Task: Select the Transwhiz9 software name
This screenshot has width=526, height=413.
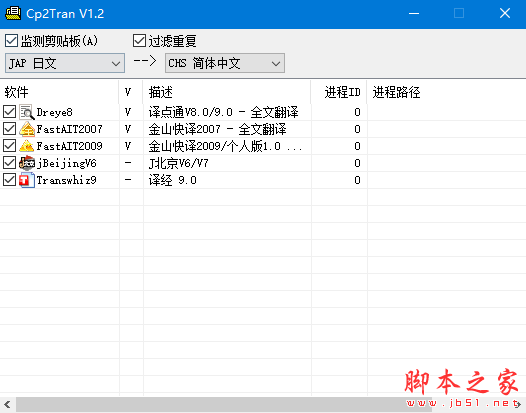Action: coord(66,180)
